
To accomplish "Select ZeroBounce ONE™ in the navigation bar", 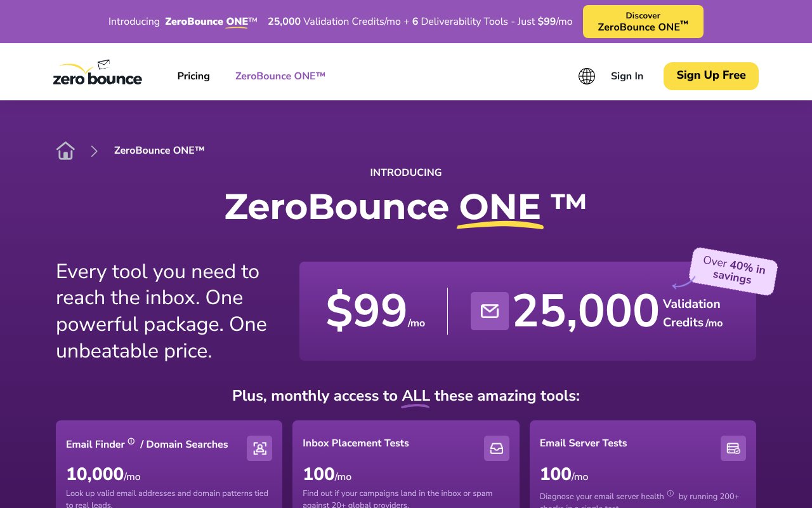I will click(280, 76).
